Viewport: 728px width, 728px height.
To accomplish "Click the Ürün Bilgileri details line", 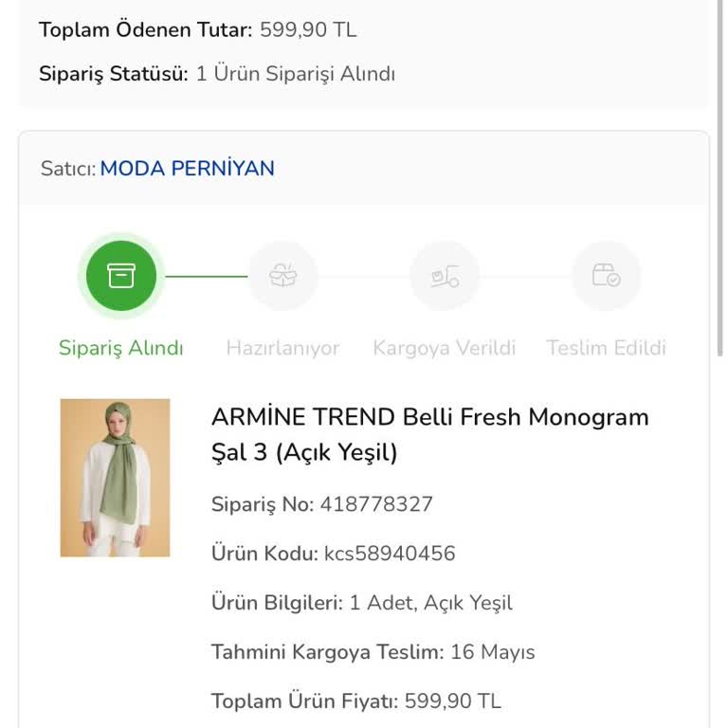I will coord(362,603).
